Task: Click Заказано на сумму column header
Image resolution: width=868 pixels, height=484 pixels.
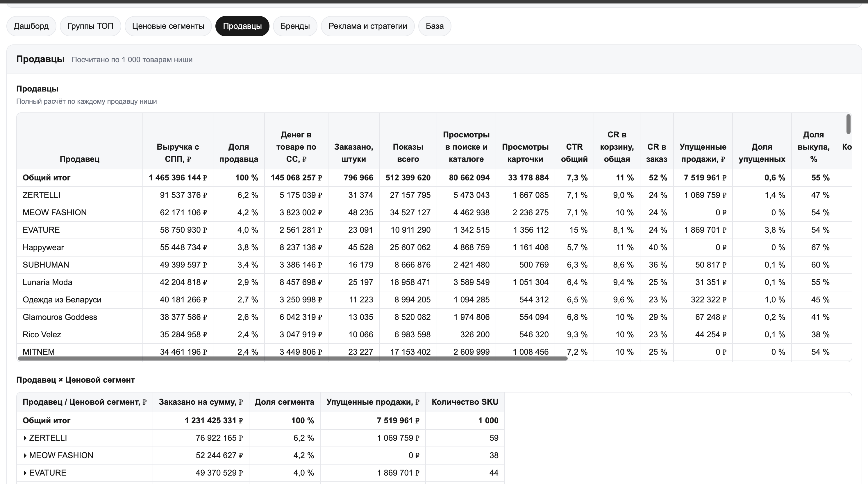Action: point(201,402)
